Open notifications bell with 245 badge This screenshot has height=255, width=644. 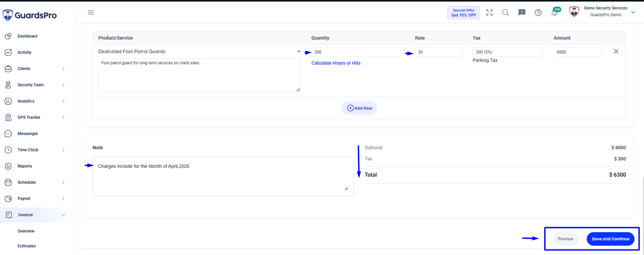coord(555,12)
